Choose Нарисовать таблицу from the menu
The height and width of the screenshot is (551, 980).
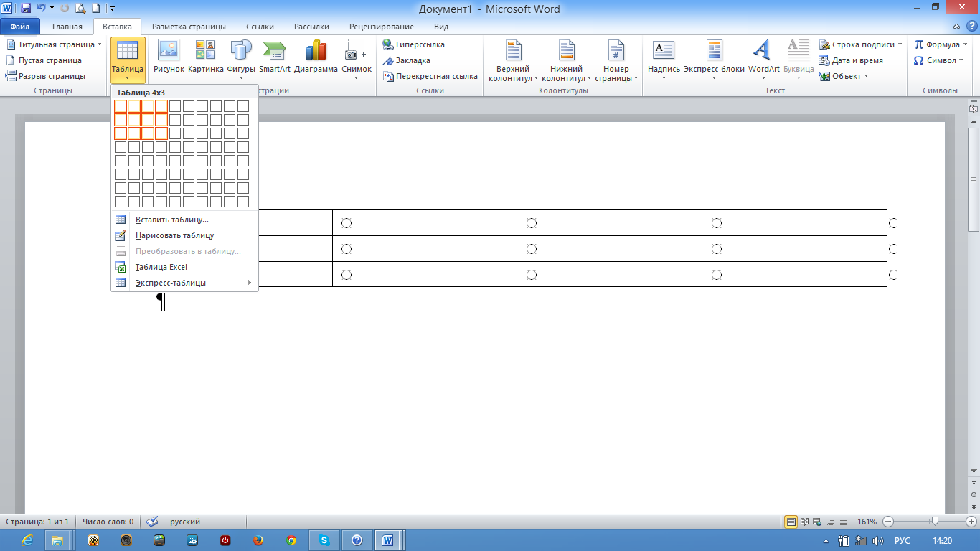[184, 235]
